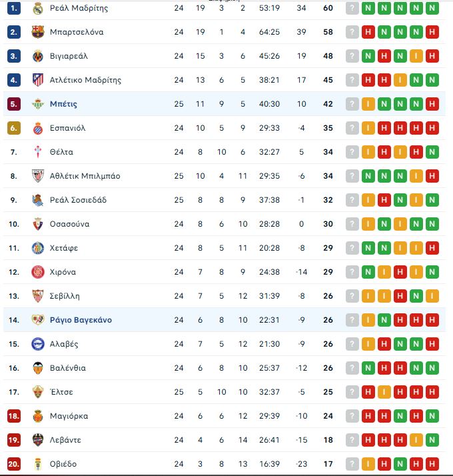Viewport: 453px width, 476px height.
Task: Click the Οσασούνα club crest
Action: pos(38,224)
